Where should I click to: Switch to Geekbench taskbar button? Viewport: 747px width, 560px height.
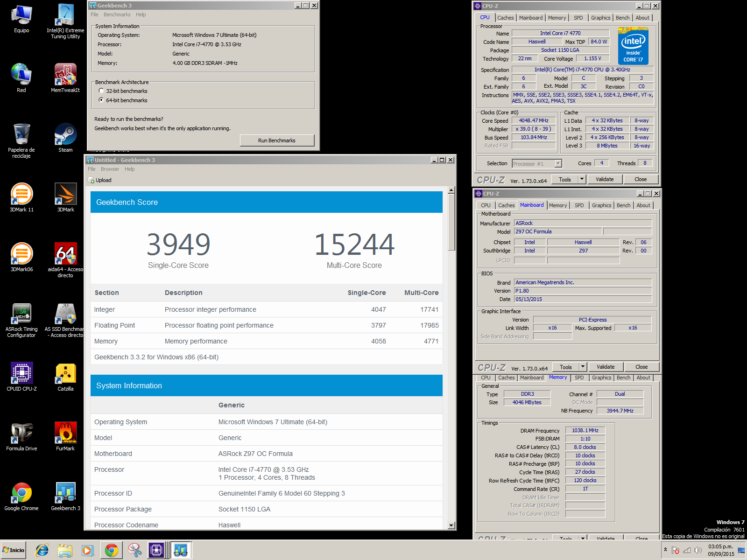coord(180,550)
